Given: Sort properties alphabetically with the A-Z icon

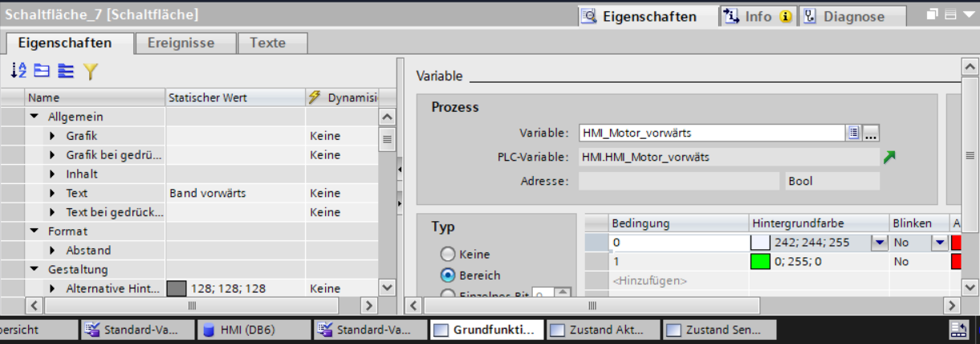Looking at the screenshot, I should point(19,72).
